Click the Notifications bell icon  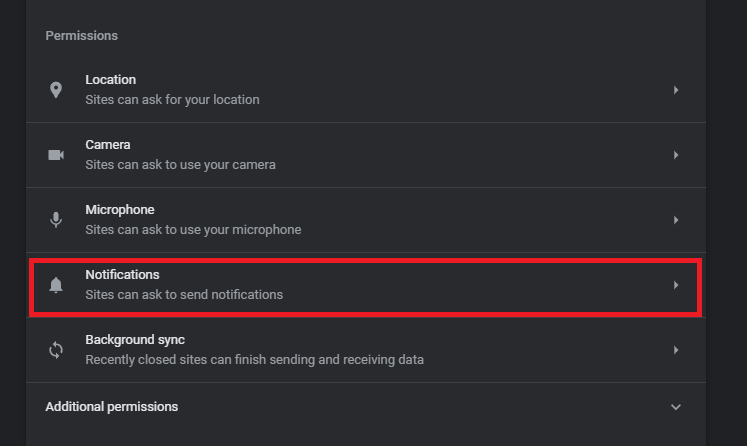[x=56, y=285]
